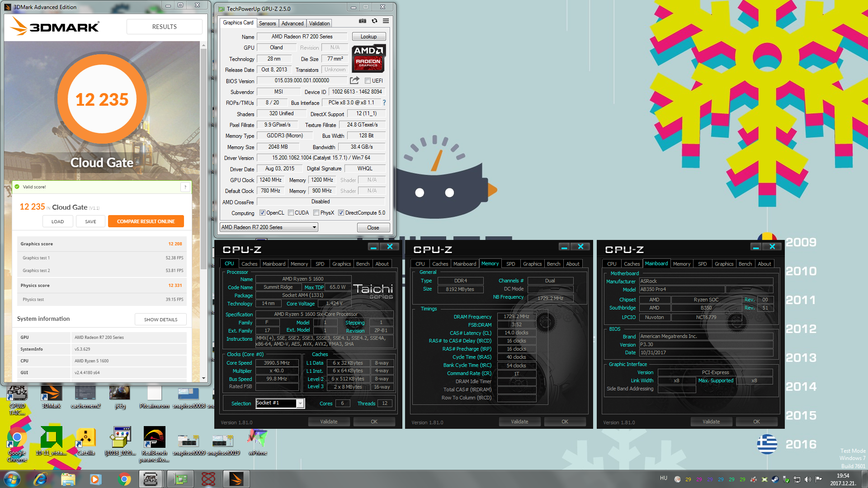The width and height of the screenshot is (868, 488).
Task: Open Caches tab in the left CPU-Z window
Action: point(249,264)
